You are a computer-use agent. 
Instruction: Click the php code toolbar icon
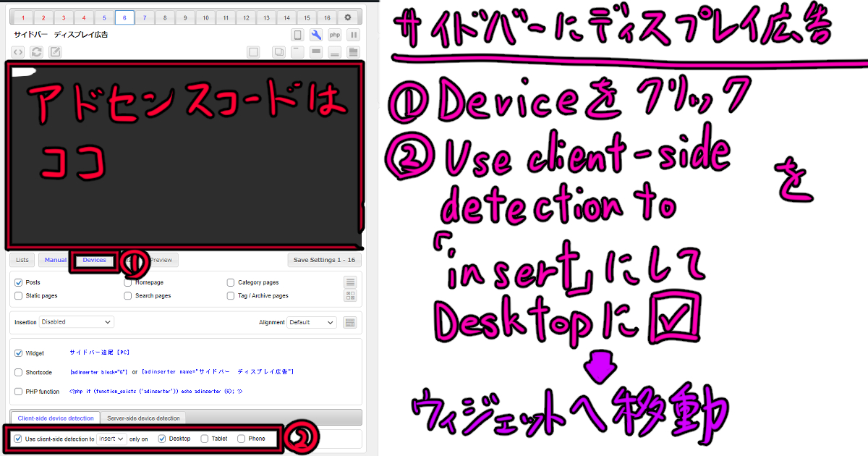[334, 35]
